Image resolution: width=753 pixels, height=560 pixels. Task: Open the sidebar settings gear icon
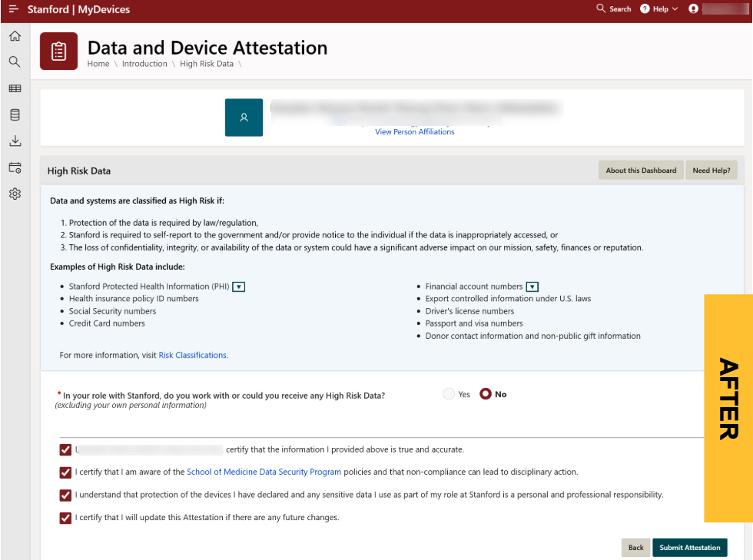pyautogui.click(x=15, y=194)
